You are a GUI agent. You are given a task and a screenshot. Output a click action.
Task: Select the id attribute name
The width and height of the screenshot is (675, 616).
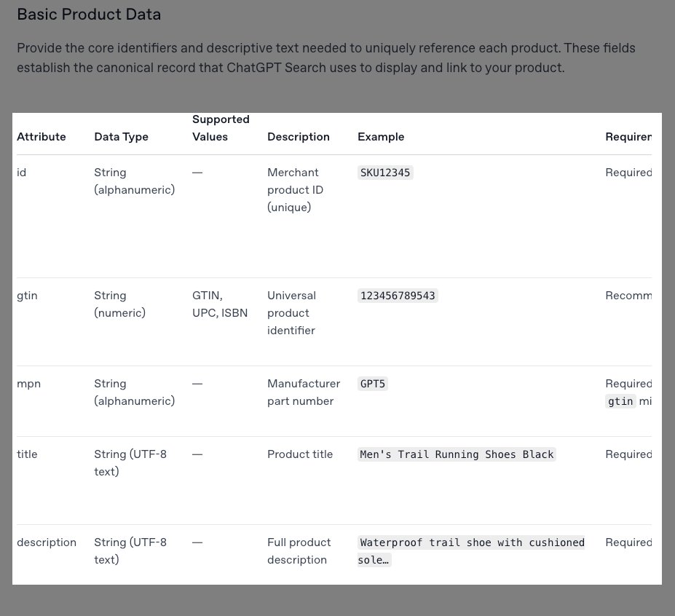(x=21, y=173)
